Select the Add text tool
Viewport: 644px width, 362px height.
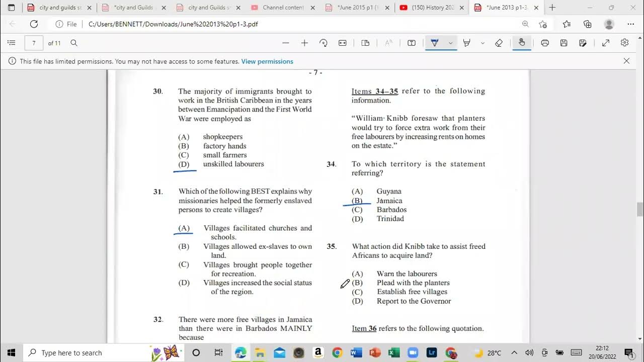click(x=412, y=43)
